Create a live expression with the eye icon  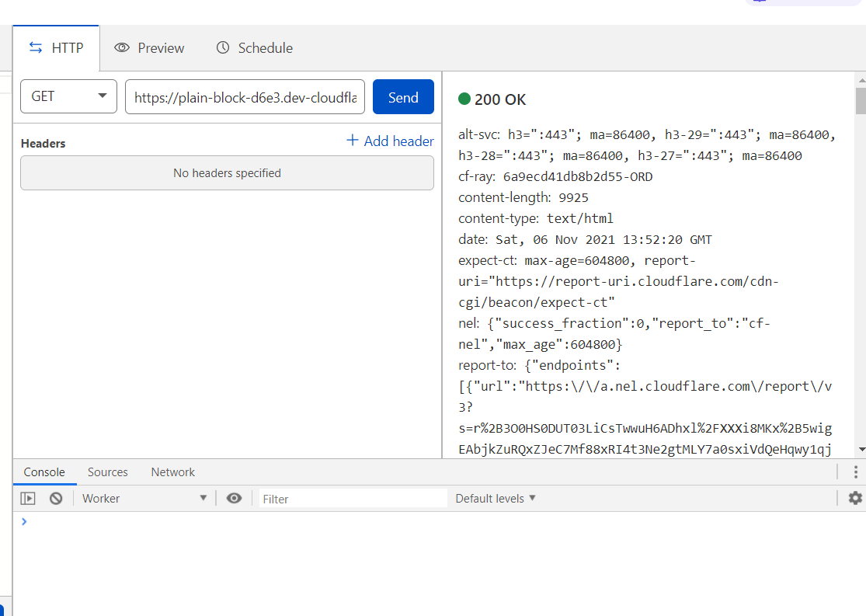234,498
